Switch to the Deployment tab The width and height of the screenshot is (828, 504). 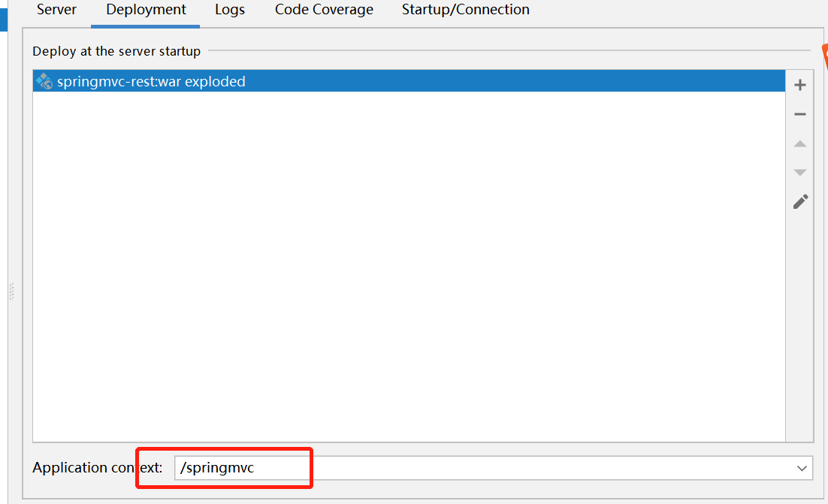146,10
